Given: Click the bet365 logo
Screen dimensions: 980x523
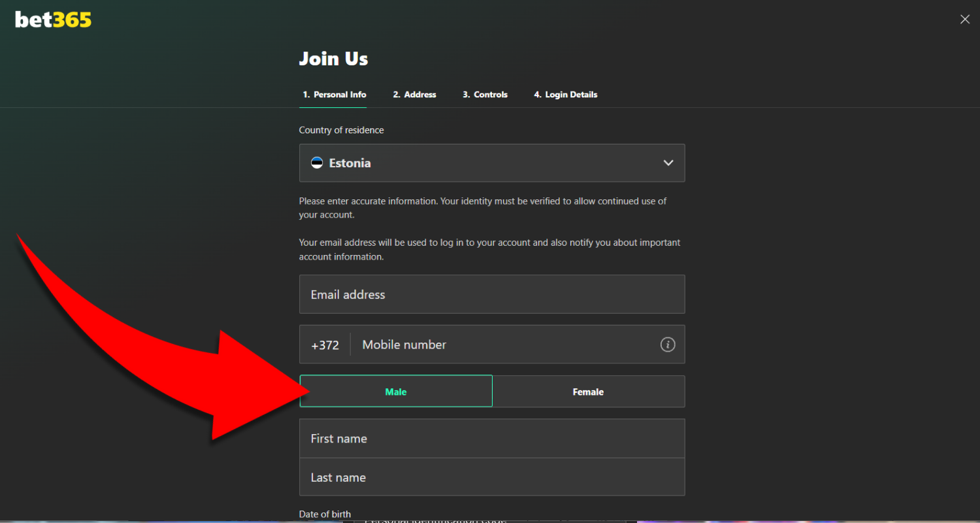Looking at the screenshot, I should pyautogui.click(x=54, y=20).
